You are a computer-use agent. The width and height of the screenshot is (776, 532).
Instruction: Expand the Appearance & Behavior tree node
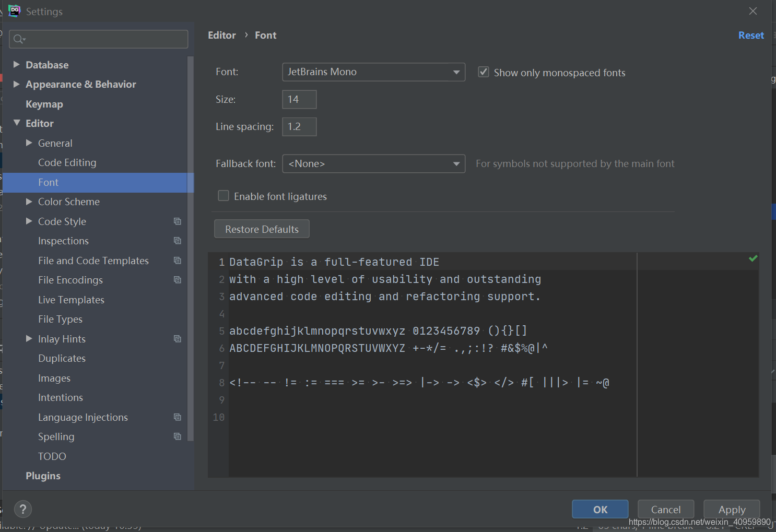coord(16,84)
